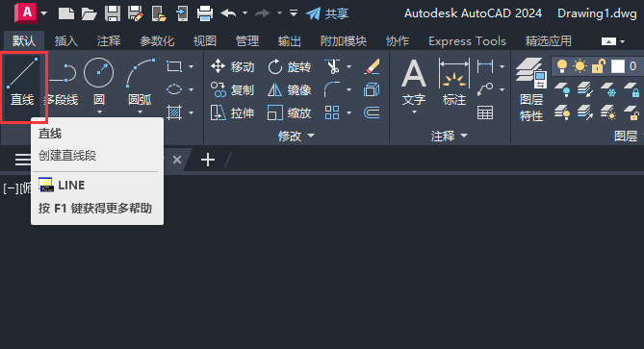Image resolution: width=644 pixels, height=349 pixels.
Task: Expand the Rectangle dropdown arrow
Action: coord(192,66)
